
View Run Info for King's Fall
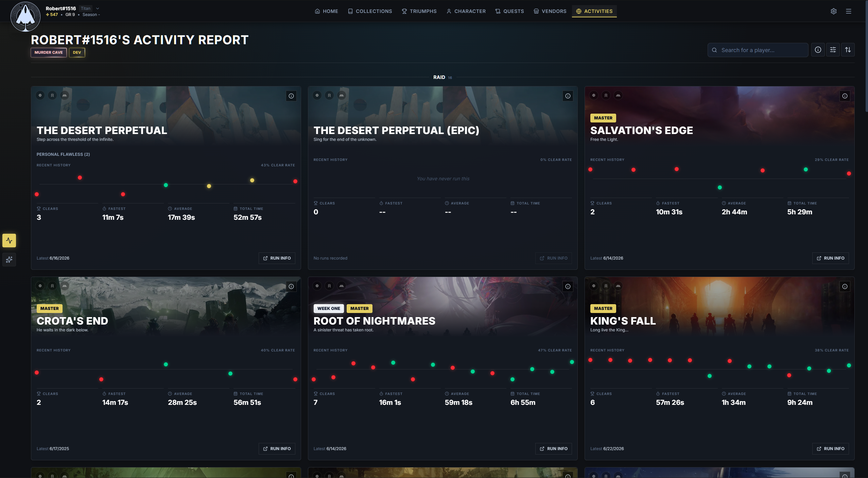tap(831, 449)
